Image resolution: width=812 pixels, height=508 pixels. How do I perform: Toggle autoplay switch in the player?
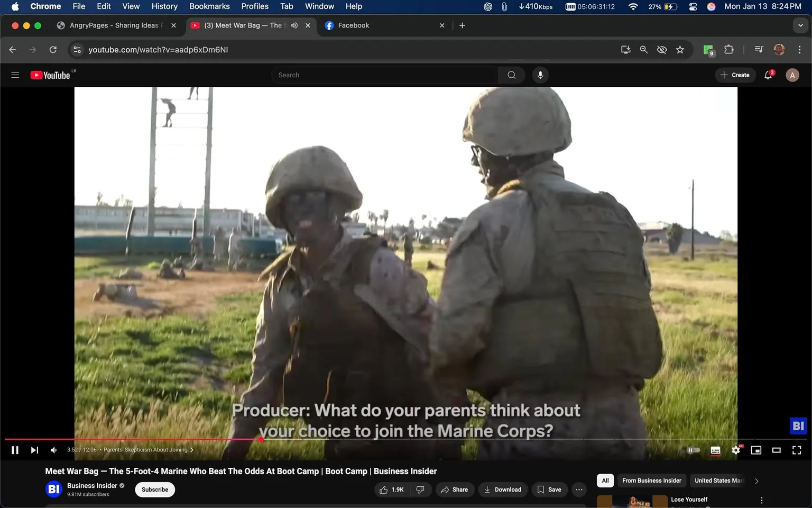click(x=693, y=450)
